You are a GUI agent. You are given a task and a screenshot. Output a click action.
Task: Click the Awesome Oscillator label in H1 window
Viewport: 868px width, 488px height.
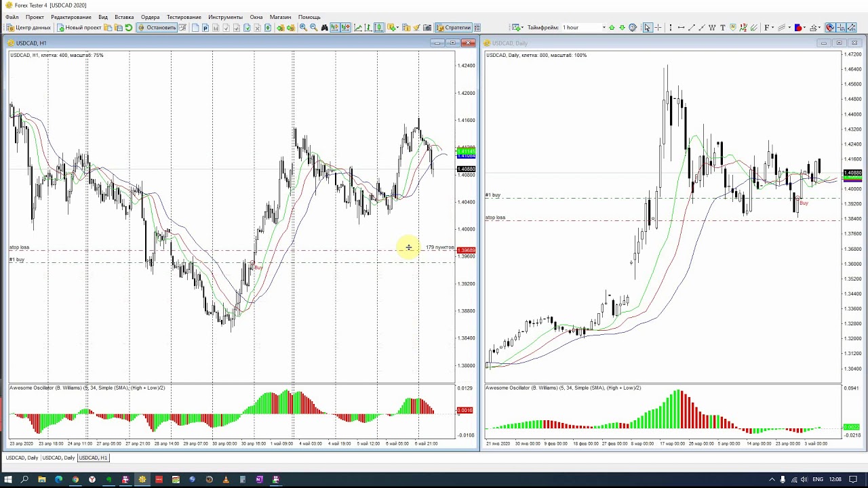pyautogui.click(x=87, y=388)
